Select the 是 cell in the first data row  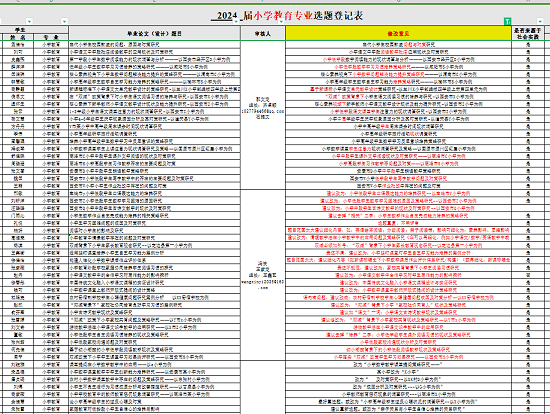[528, 45]
